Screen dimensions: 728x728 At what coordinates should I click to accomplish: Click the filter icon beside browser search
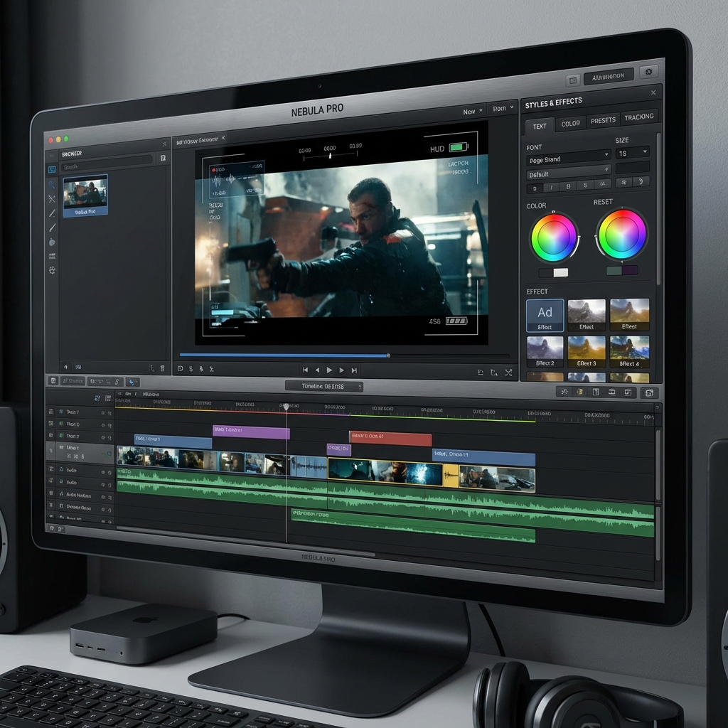pos(163,158)
